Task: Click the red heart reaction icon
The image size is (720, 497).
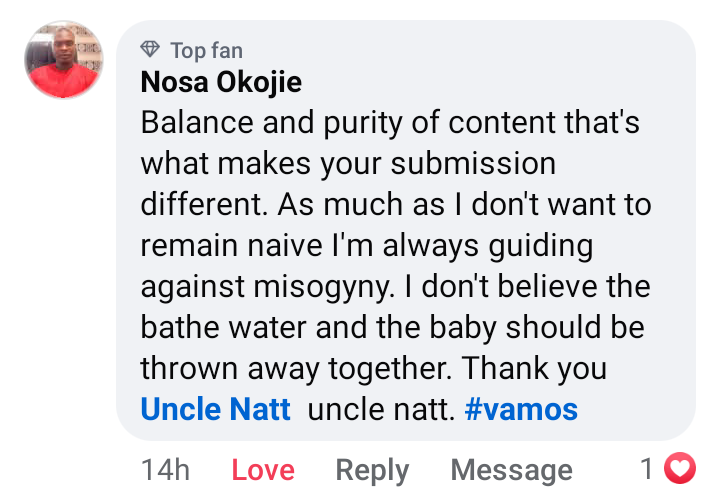Action: point(680,467)
